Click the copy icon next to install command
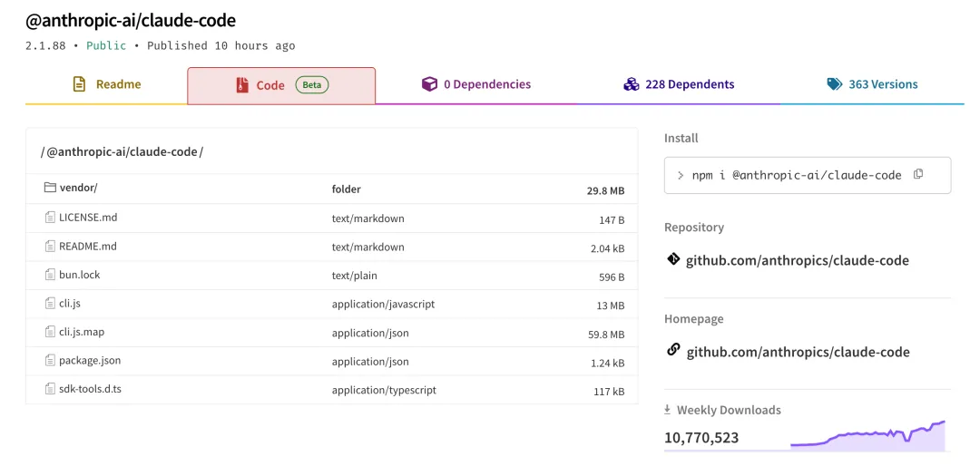Viewport: 980px width, 466px height. [918, 174]
